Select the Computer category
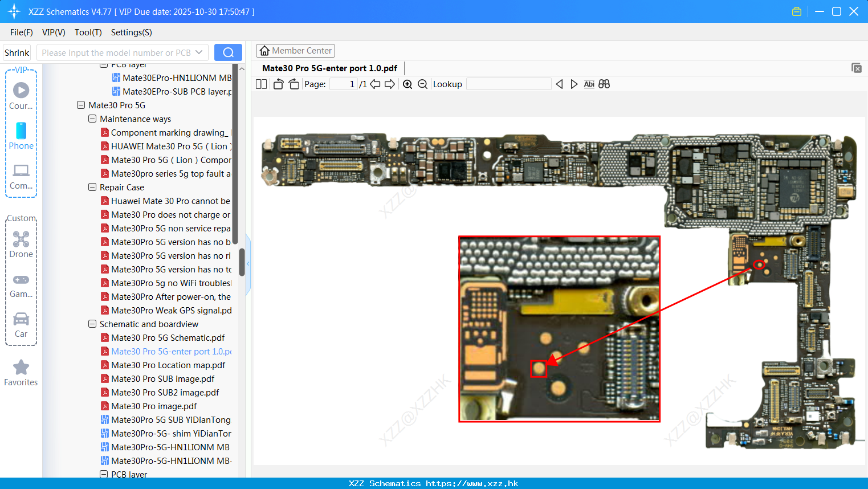868x489 pixels. tap(21, 177)
